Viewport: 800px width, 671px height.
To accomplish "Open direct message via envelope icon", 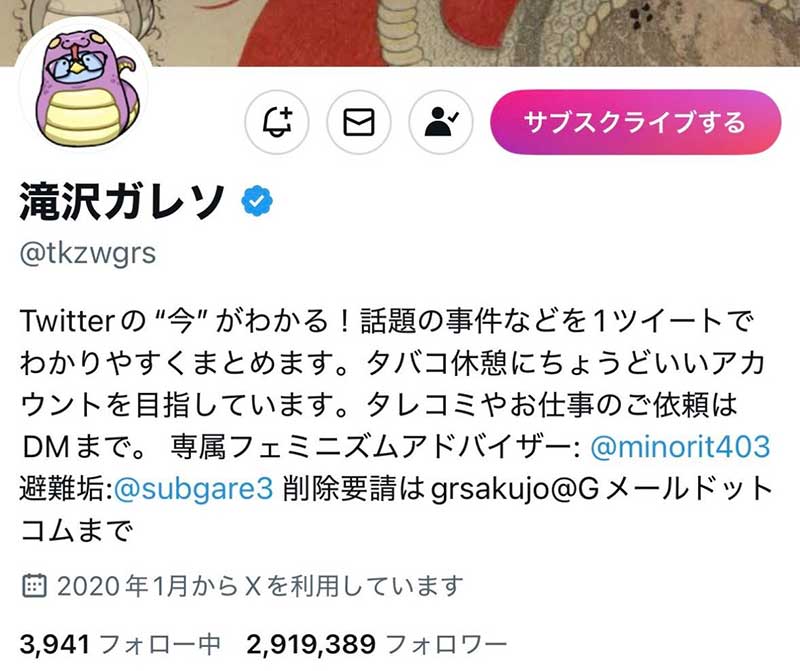I will point(359,122).
